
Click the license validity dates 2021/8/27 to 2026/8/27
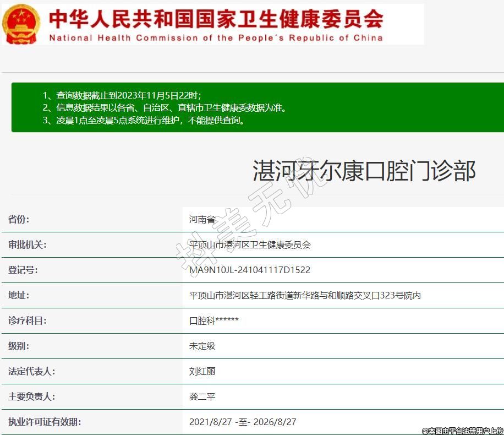243,422
